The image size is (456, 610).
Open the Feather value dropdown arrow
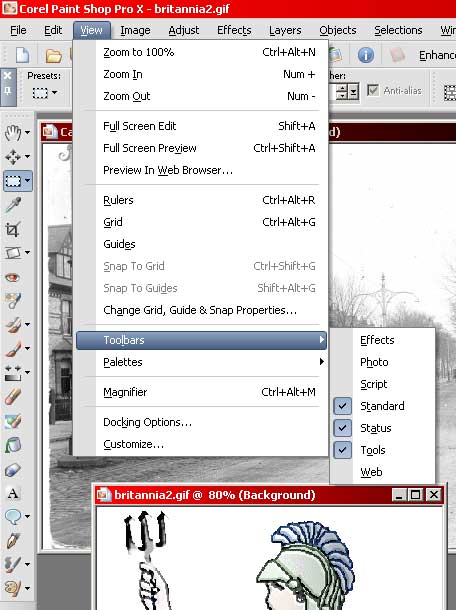click(x=354, y=92)
